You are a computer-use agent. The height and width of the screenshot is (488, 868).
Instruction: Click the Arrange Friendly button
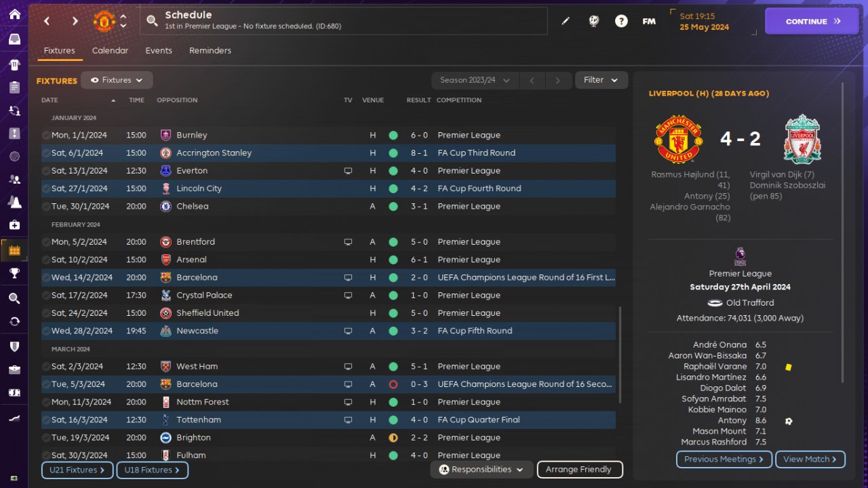pyautogui.click(x=580, y=469)
